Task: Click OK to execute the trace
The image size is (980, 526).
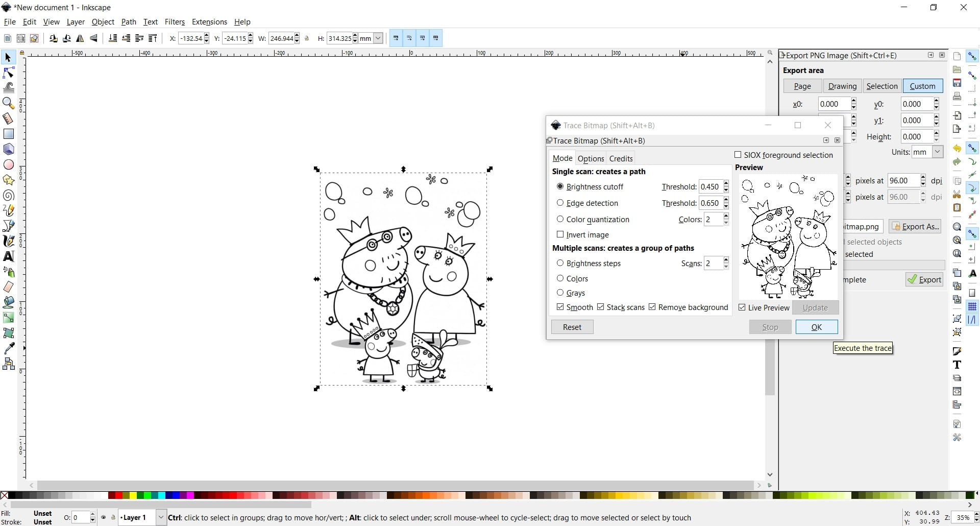Action: coord(817,327)
